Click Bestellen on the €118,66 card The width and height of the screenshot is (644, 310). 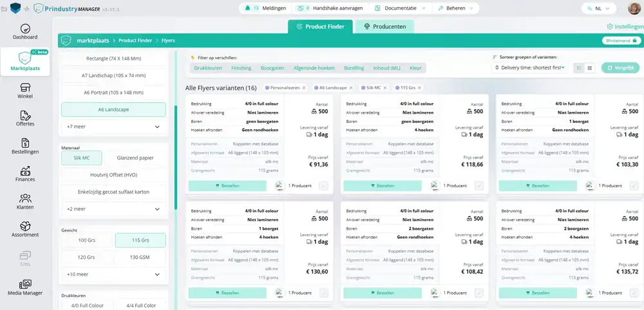pos(383,186)
